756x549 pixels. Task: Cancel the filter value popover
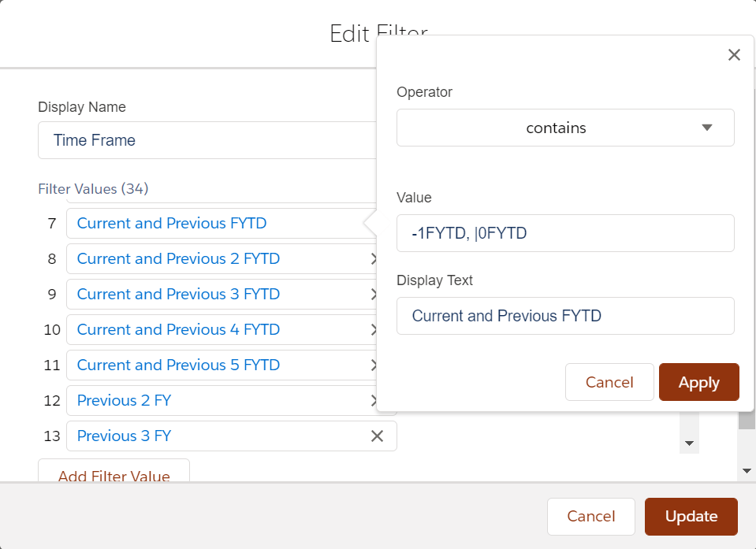(x=609, y=382)
